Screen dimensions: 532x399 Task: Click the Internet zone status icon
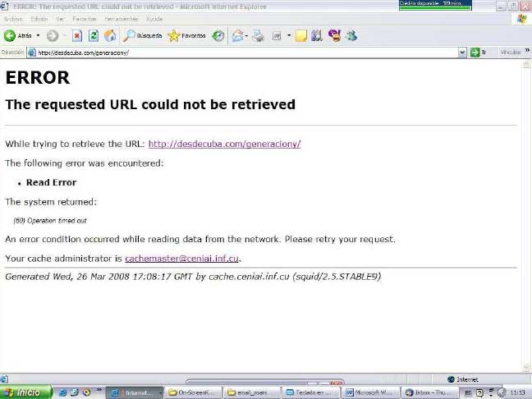[451, 379]
